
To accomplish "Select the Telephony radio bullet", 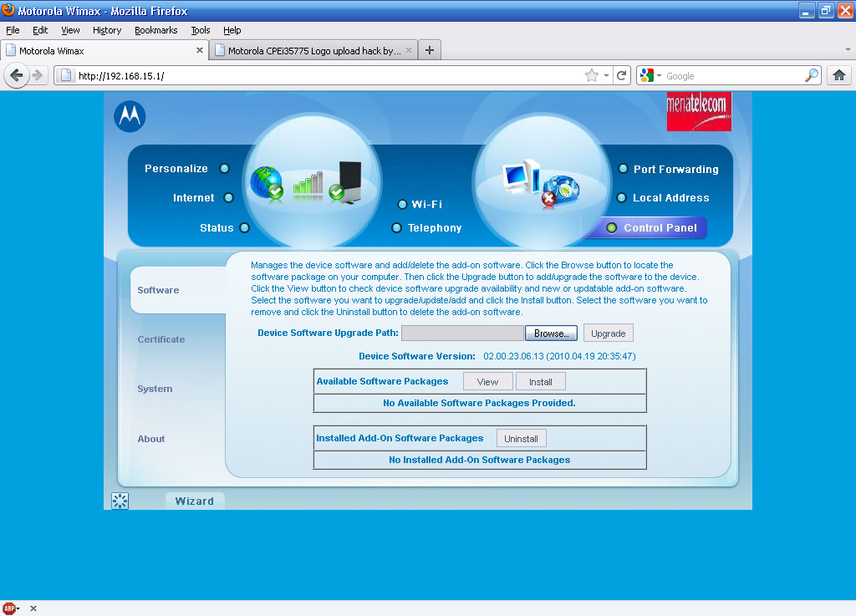I will (x=397, y=227).
